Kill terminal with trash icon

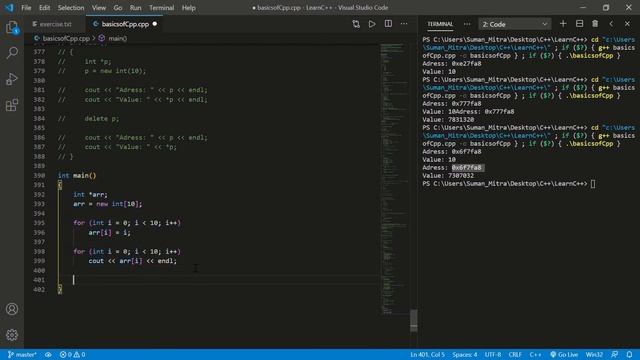point(595,24)
